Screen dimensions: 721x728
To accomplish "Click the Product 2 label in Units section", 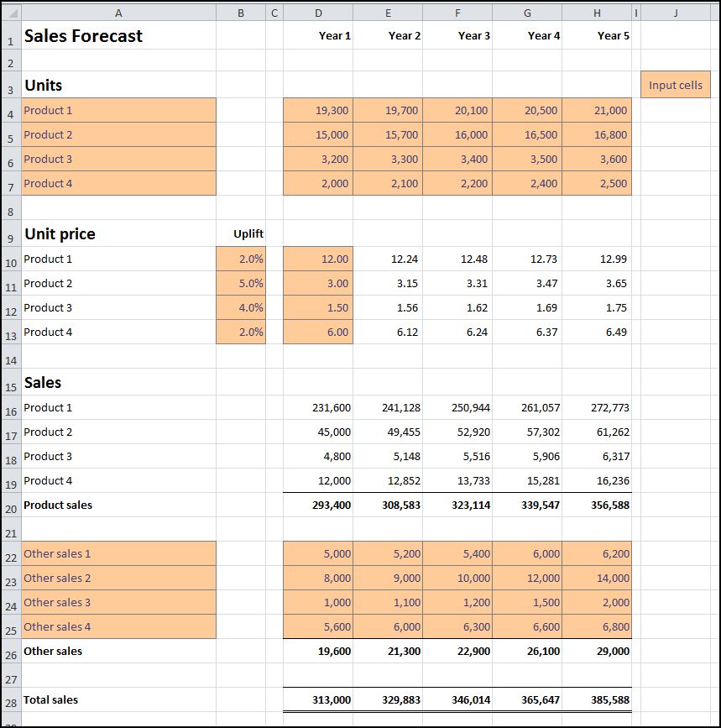I will tap(118, 134).
